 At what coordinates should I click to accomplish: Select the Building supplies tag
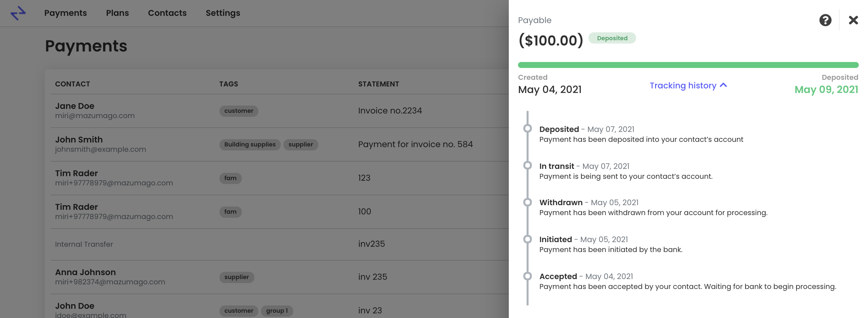pyautogui.click(x=250, y=145)
